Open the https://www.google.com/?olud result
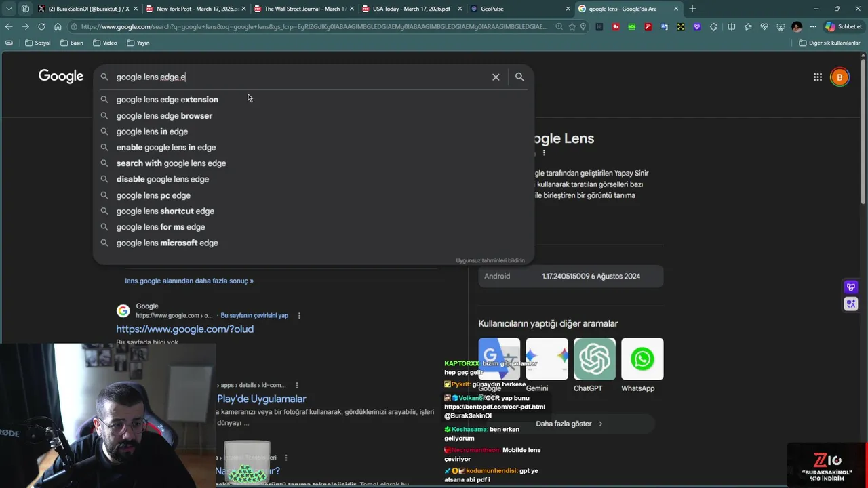The image size is (868, 488). [x=184, y=329]
